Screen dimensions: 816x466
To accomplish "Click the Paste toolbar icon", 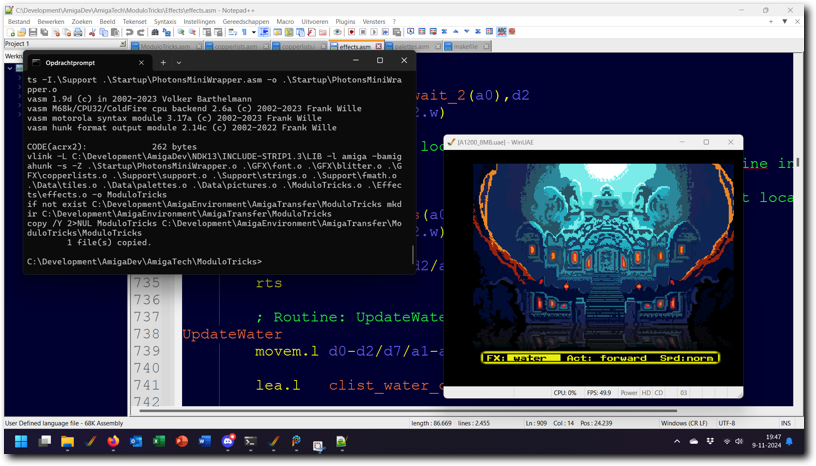I will point(115,32).
